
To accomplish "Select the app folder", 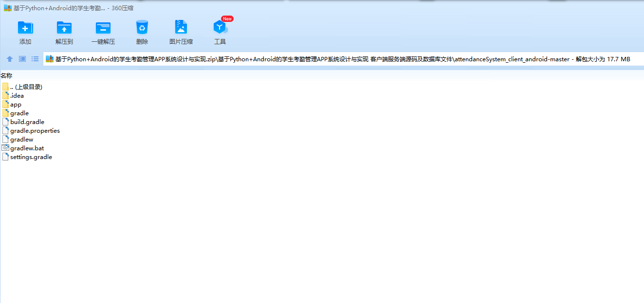I will coord(12,104).
